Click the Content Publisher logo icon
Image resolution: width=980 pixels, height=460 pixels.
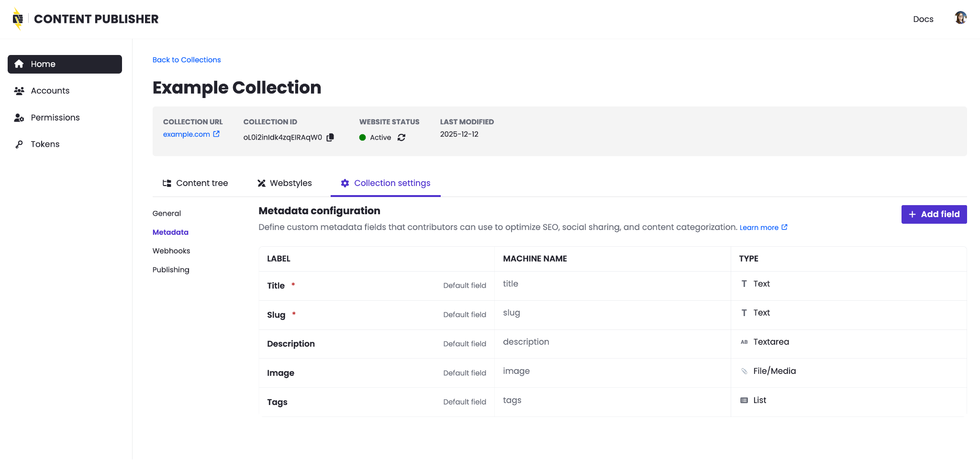18,19
